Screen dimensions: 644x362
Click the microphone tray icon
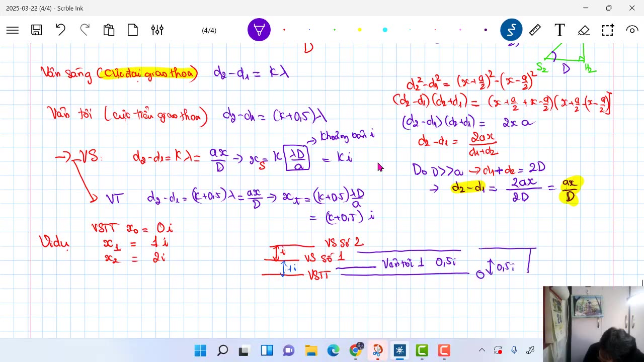click(x=514, y=350)
